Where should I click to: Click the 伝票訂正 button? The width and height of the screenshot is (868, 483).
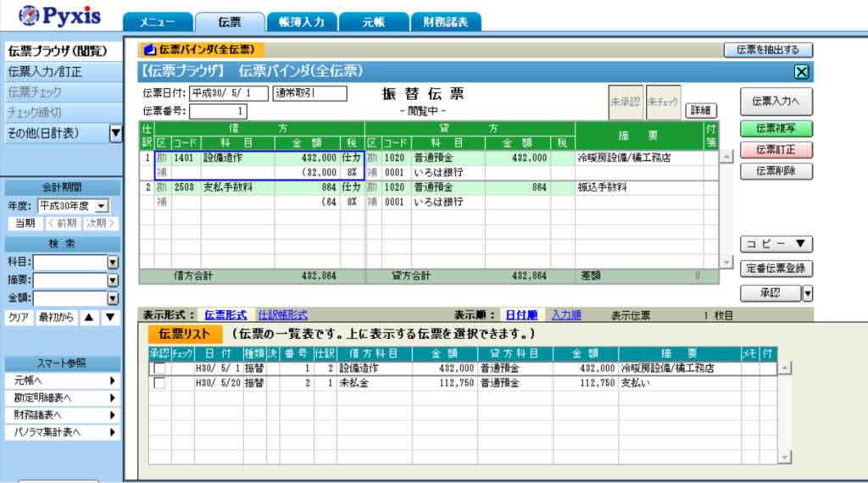[776, 150]
